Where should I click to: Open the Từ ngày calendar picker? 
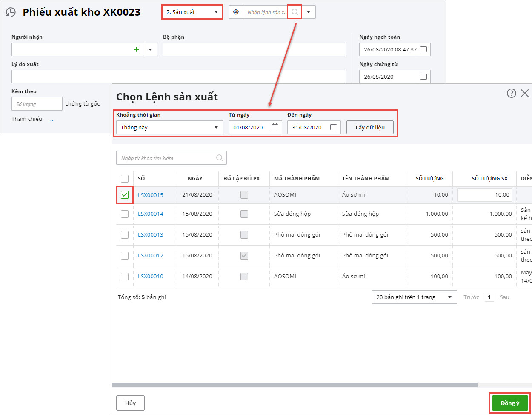point(275,127)
